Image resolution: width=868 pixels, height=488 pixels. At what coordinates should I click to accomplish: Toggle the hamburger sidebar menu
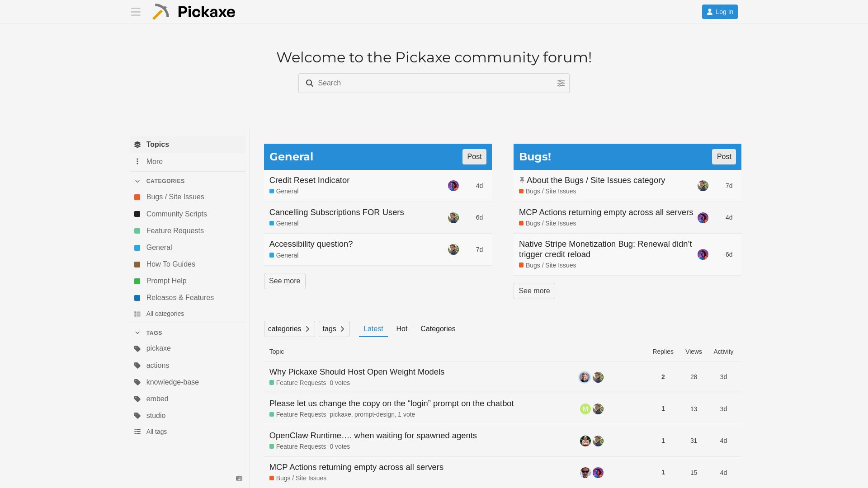[136, 12]
